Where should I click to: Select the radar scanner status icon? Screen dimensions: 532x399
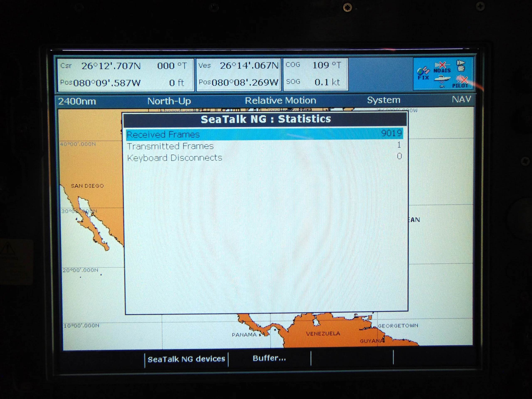[461, 66]
